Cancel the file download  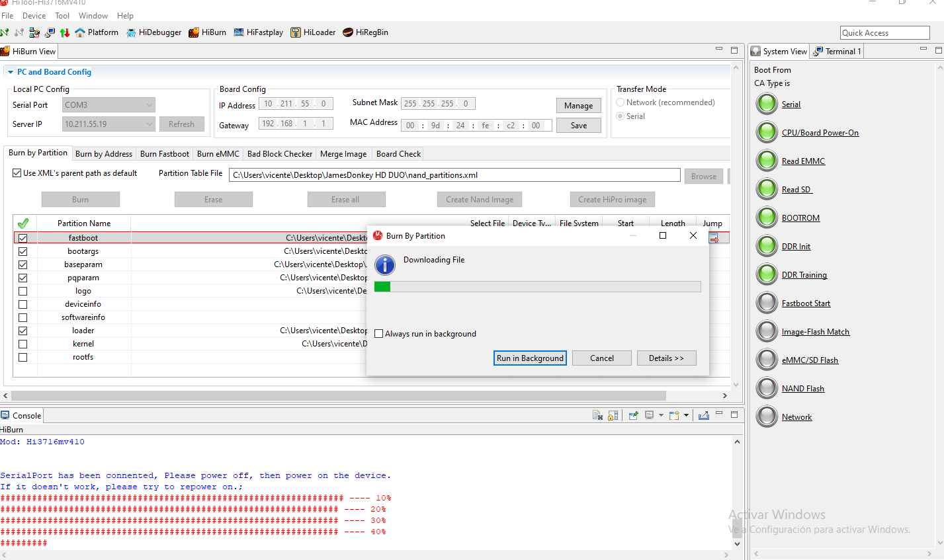point(601,358)
